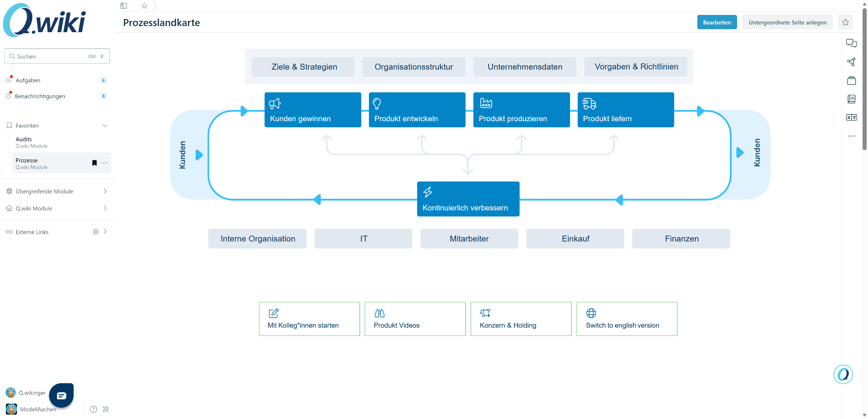The height and width of the screenshot is (419, 868).
Task: Add page to favorites with star
Action: point(845,22)
